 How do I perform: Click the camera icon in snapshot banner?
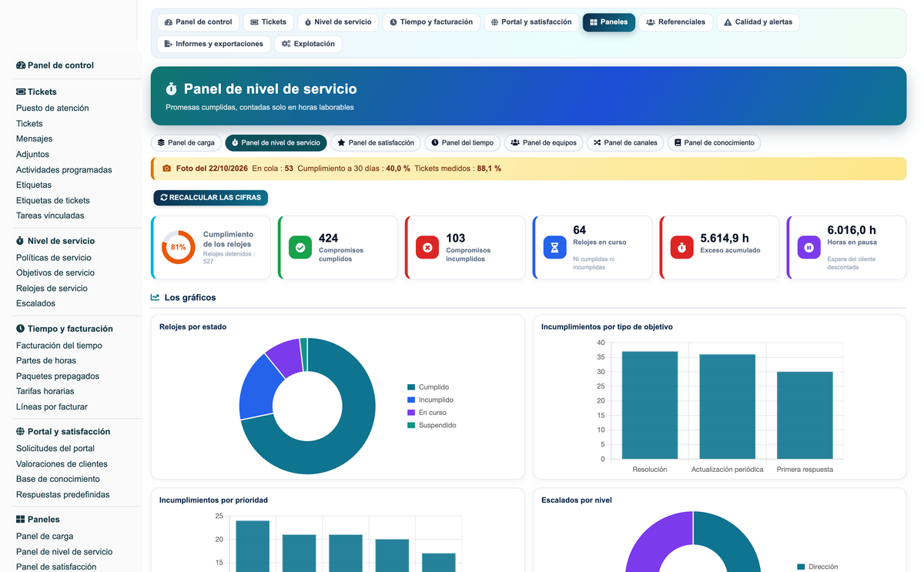(166, 168)
